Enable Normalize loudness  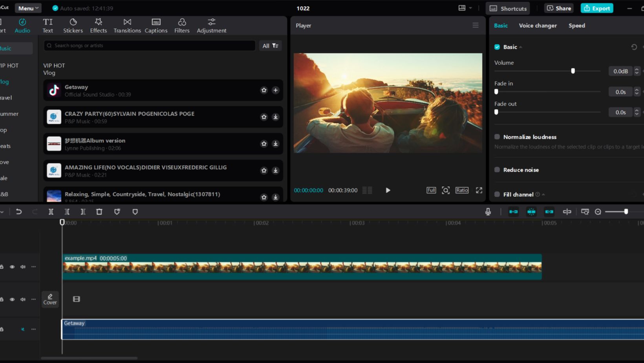coord(497,137)
